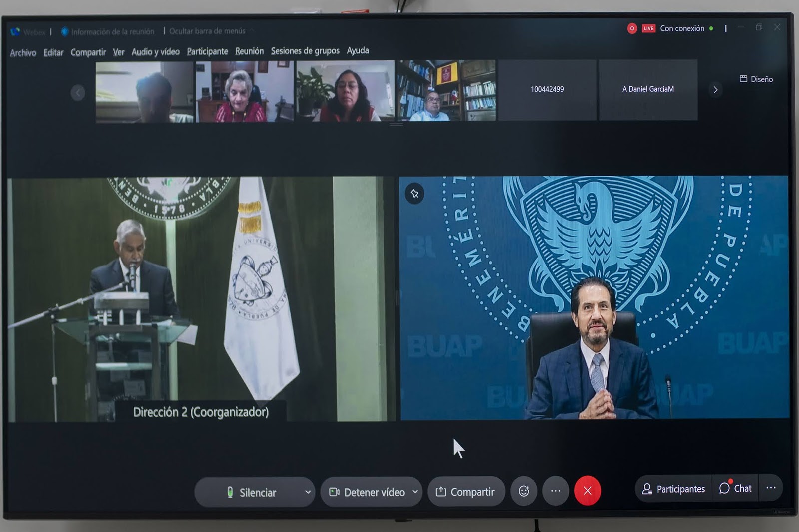Click the green microphone icon in Silenciar
799x532 pixels.
230,492
